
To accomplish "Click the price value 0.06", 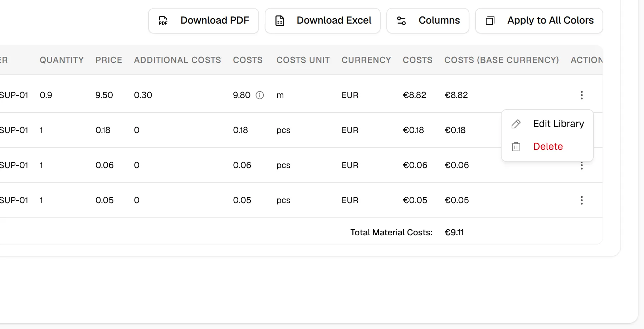I will (x=104, y=165).
